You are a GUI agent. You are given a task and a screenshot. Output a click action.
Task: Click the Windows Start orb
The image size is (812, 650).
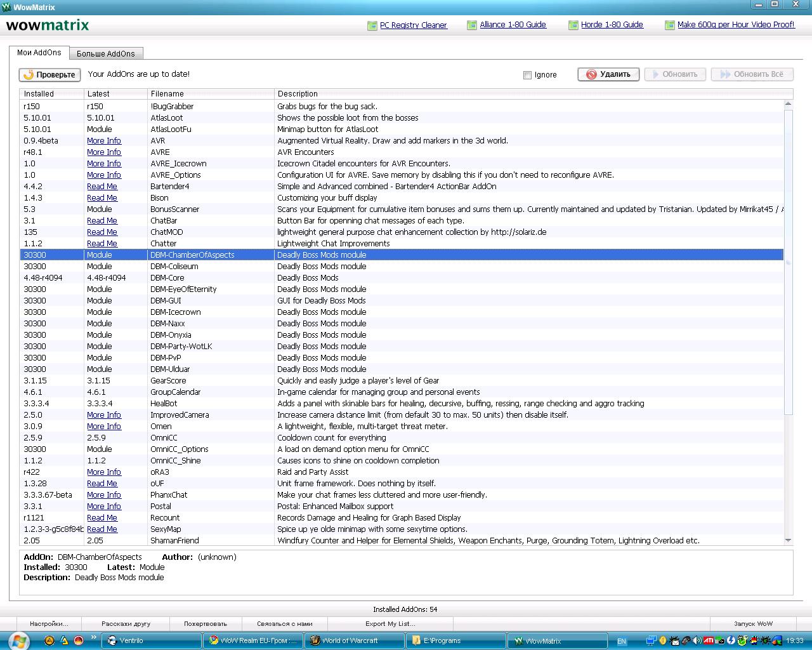point(19,640)
